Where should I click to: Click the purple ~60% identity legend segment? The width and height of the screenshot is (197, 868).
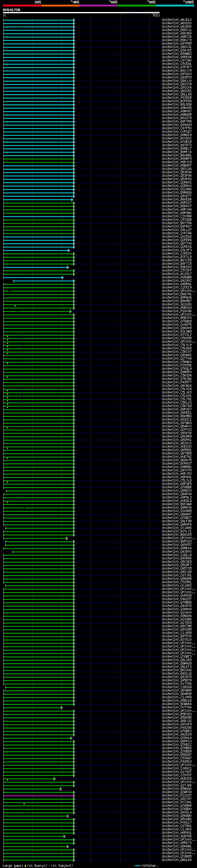coord(99,6)
